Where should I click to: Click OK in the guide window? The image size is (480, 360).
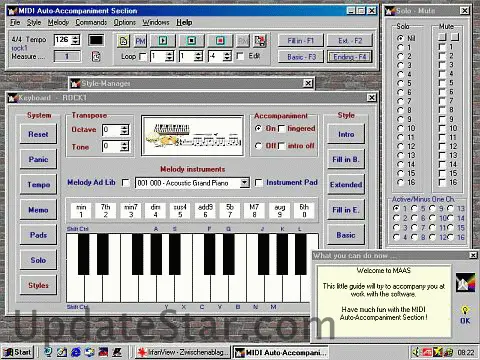[x=465, y=321]
